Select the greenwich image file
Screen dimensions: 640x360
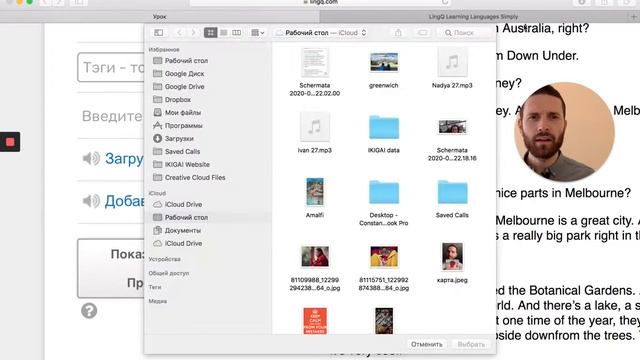pos(384,69)
